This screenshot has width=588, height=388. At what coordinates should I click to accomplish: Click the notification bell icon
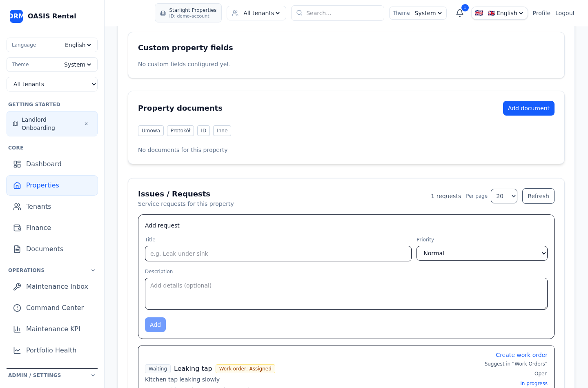460,13
